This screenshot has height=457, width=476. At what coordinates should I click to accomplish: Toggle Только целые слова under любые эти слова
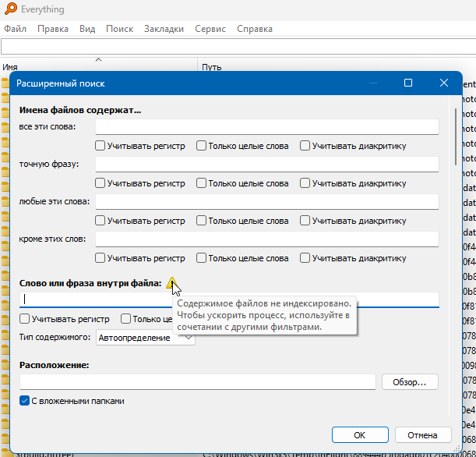tap(201, 220)
